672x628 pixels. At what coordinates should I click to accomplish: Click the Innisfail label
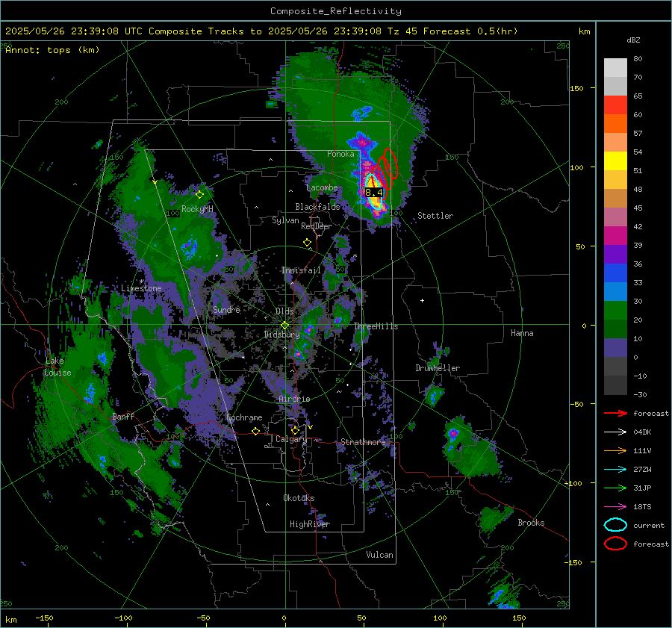(301, 270)
